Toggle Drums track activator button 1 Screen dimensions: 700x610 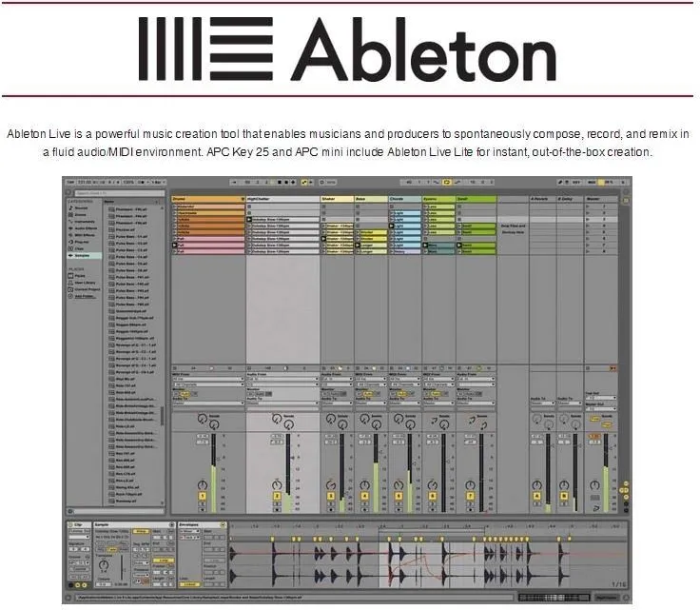(203, 496)
